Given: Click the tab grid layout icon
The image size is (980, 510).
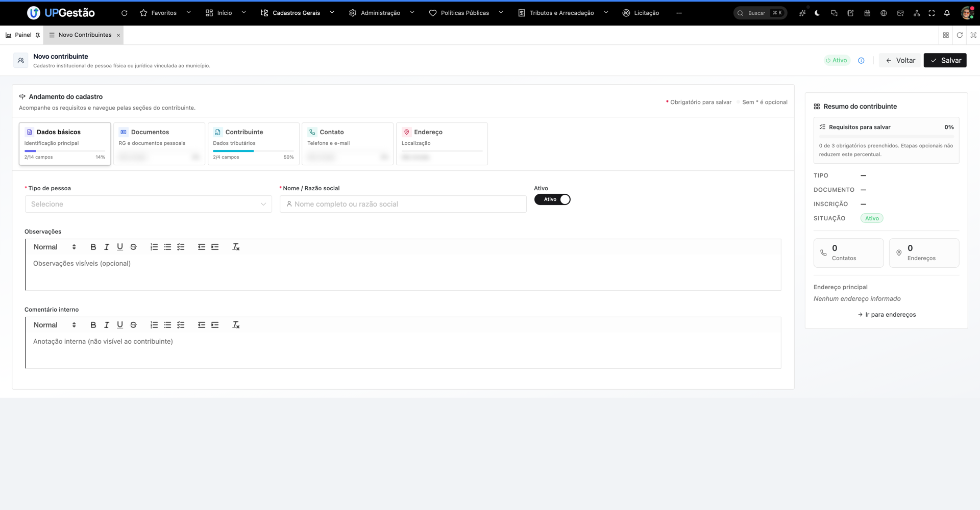Looking at the screenshot, I should pyautogui.click(x=946, y=35).
